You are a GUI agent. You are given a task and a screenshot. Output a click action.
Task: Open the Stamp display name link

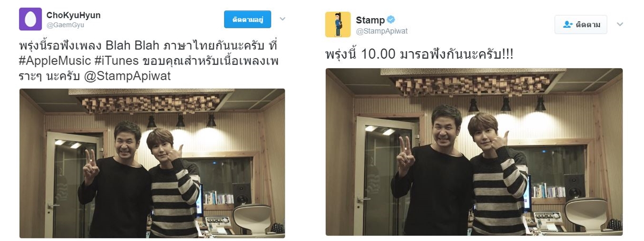pyautogui.click(x=370, y=20)
